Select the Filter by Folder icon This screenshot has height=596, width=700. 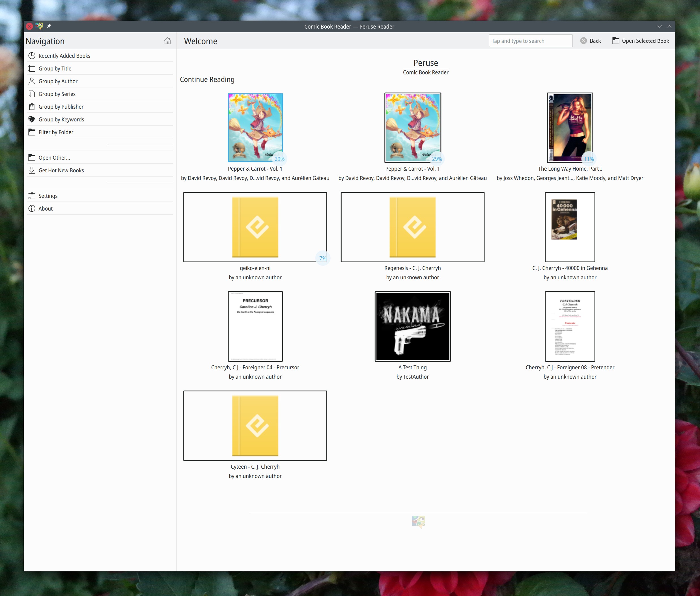coord(32,132)
